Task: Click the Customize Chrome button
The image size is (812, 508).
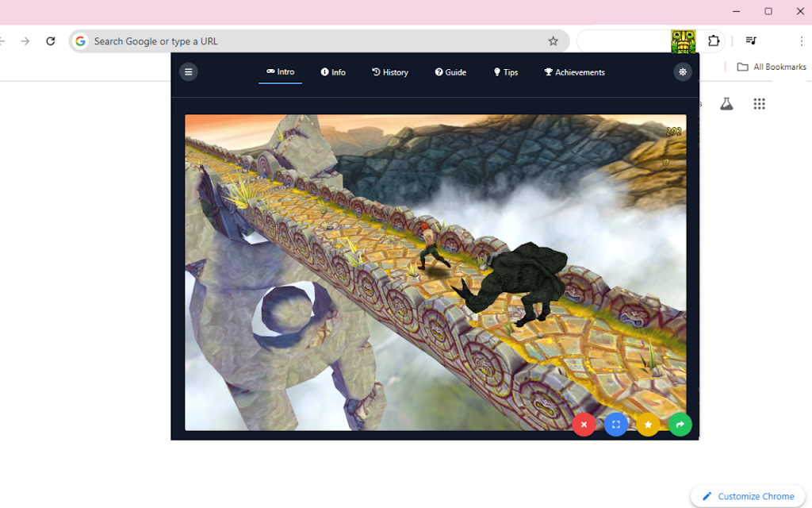Action: coord(749,496)
